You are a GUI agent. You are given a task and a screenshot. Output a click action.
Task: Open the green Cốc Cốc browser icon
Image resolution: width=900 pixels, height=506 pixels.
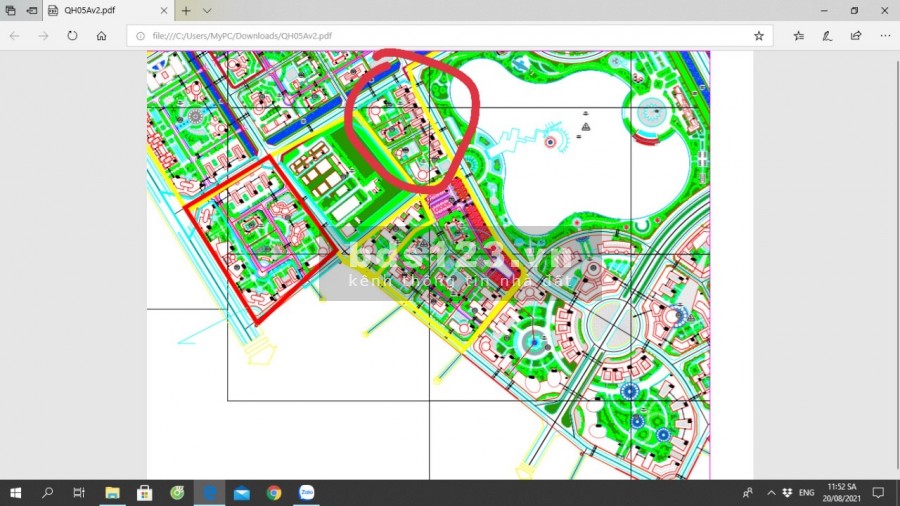(177, 493)
